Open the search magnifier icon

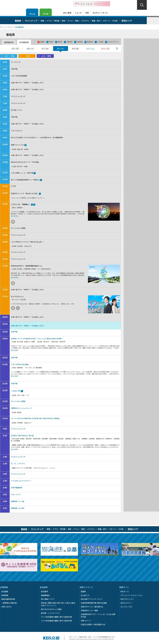click(x=142, y=5)
